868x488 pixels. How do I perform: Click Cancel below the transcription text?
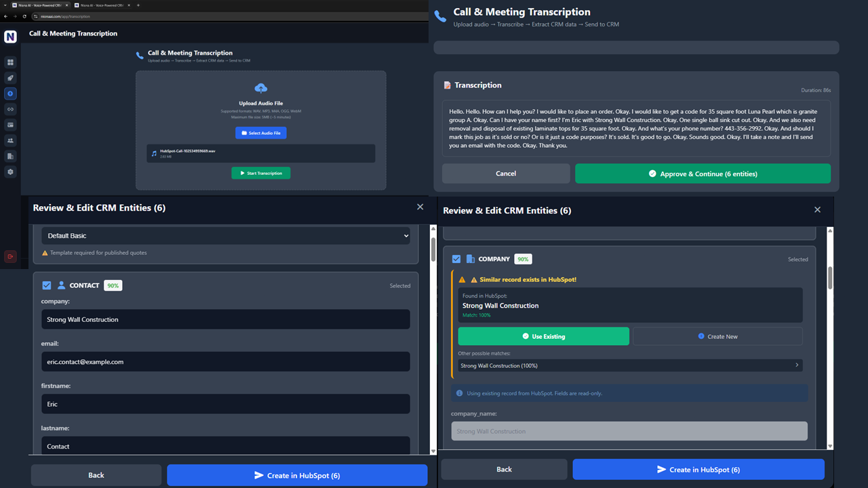pos(506,174)
